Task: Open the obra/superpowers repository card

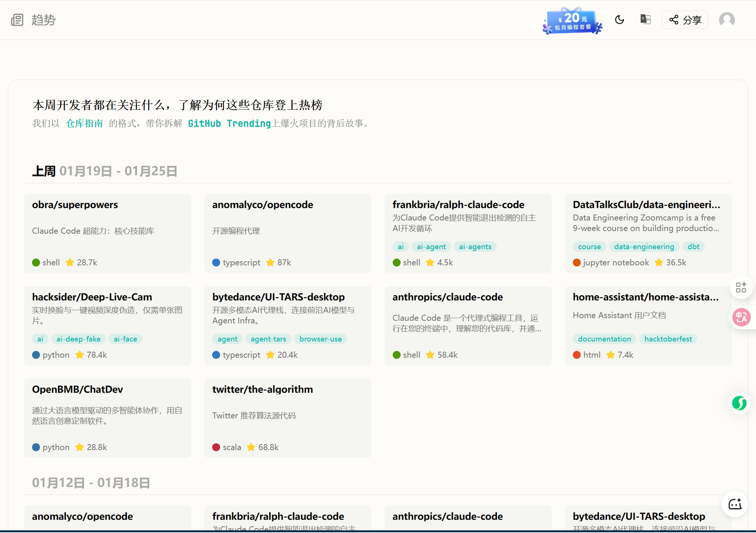Action: click(75, 205)
